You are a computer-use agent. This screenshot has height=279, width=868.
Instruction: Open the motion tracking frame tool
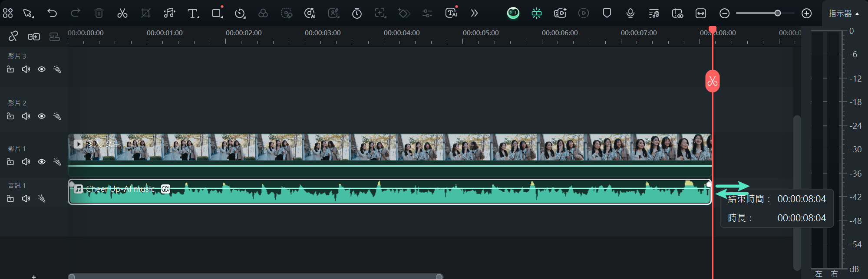[380, 13]
